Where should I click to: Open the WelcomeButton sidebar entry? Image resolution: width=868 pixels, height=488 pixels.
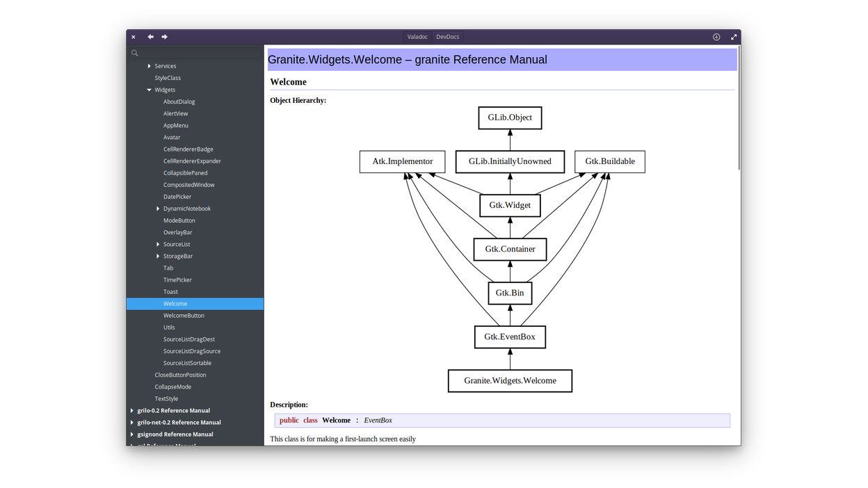tap(184, 316)
